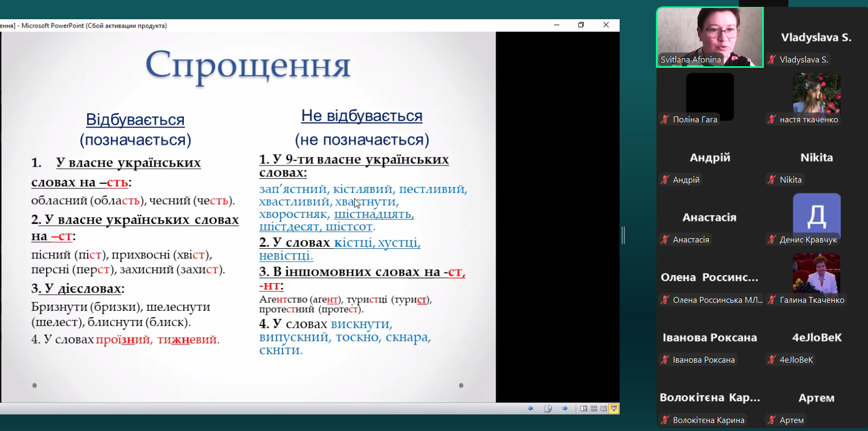868x431 pixels.
Task: Switch to Normal view in PowerPoint status bar
Action: [584, 409]
